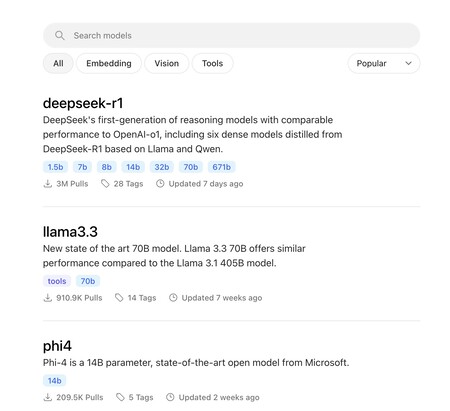Toggle the Embedding filter
Viewport: 450px width, 411px height.
[x=109, y=63]
